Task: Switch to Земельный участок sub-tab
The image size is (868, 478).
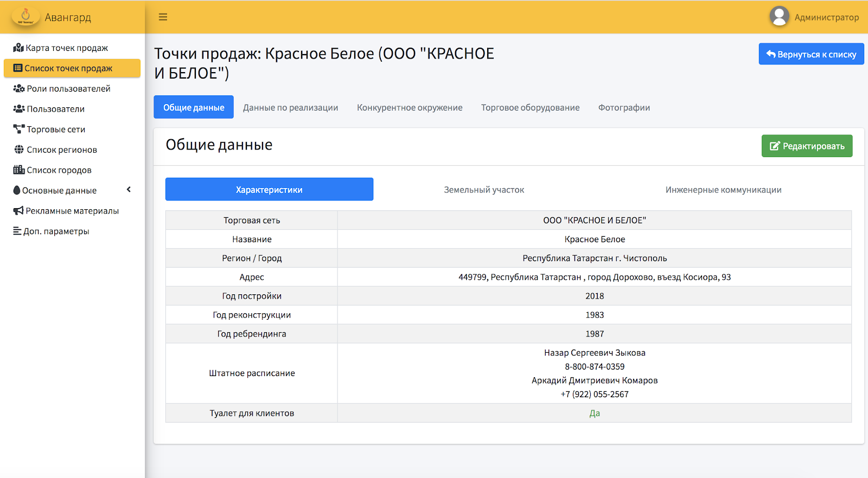Action: pos(484,190)
